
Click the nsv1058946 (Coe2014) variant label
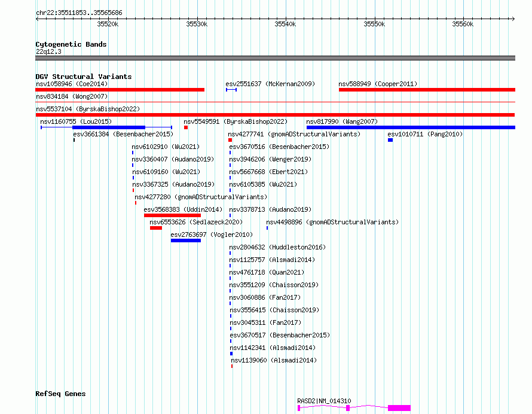click(x=72, y=84)
